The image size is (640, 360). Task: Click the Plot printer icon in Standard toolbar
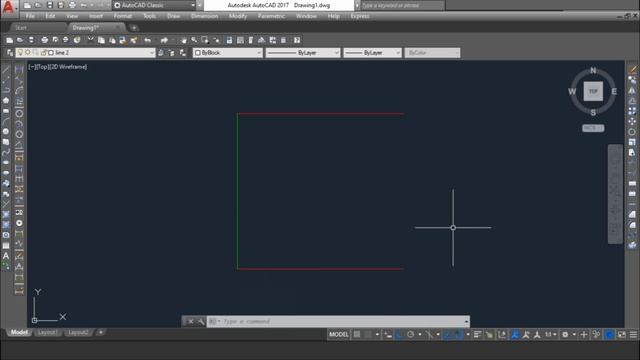(44, 40)
